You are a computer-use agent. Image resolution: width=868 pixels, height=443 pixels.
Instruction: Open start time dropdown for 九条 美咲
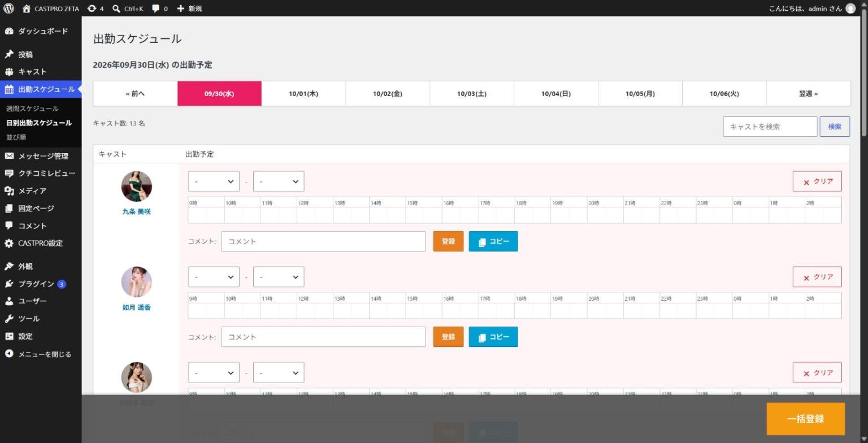pyautogui.click(x=214, y=181)
